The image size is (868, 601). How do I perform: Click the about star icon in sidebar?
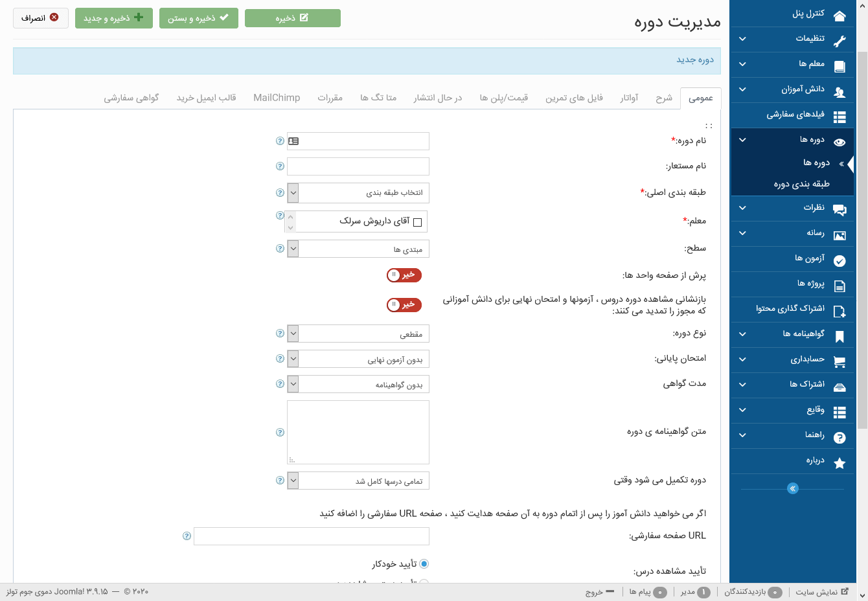[x=839, y=463]
